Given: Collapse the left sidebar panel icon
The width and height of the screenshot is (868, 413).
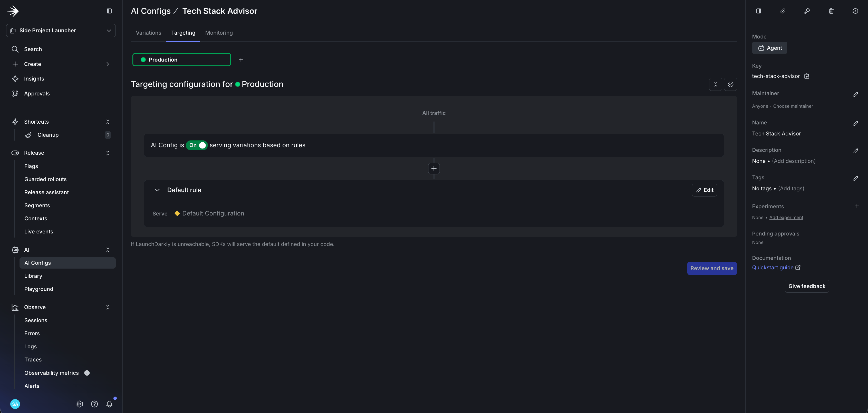Looking at the screenshot, I should click(x=109, y=11).
